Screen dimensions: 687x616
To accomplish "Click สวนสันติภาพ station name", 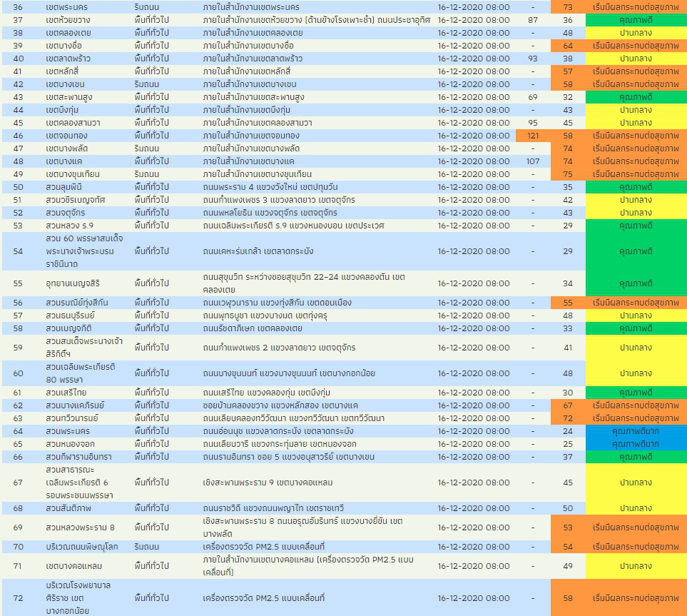I will tap(68, 508).
